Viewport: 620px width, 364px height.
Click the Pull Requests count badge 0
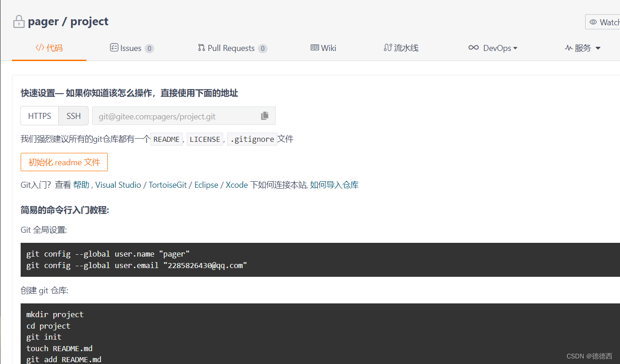pos(263,49)
